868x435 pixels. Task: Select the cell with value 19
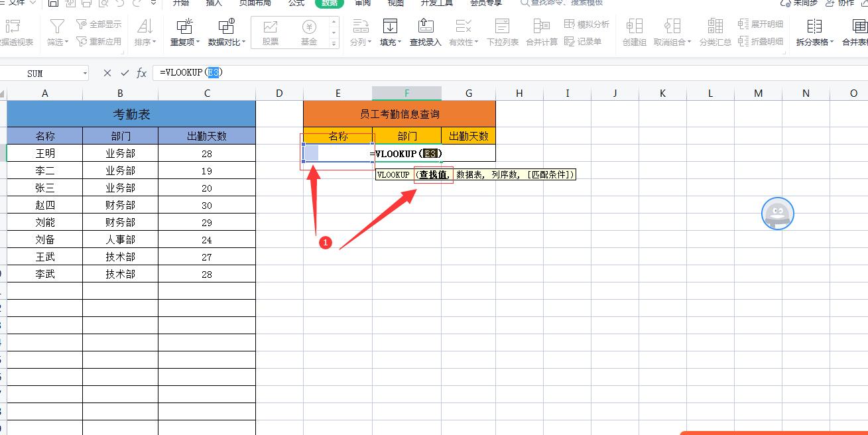point(207,170)
